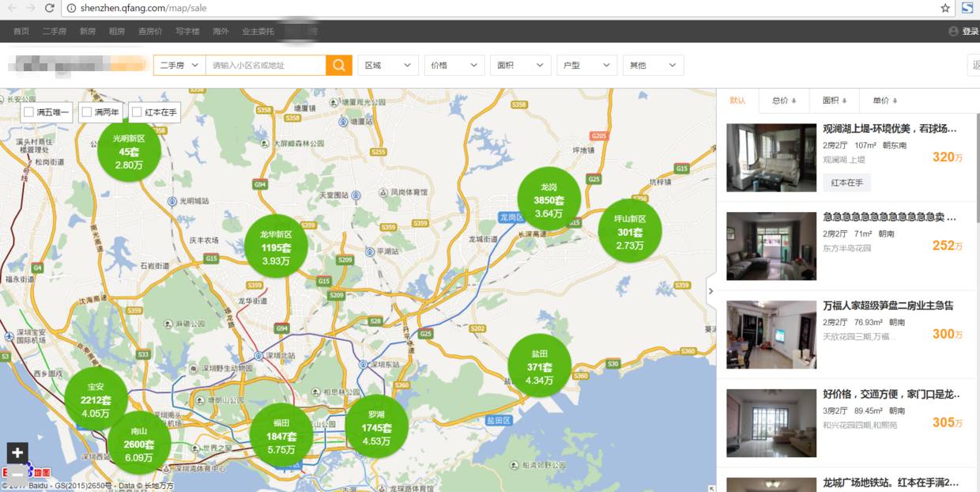The width and height of the screenshot is (980, 492).
Task: Open the 宝安 2212套 map bubble
Action: click(x=96, y=399)
